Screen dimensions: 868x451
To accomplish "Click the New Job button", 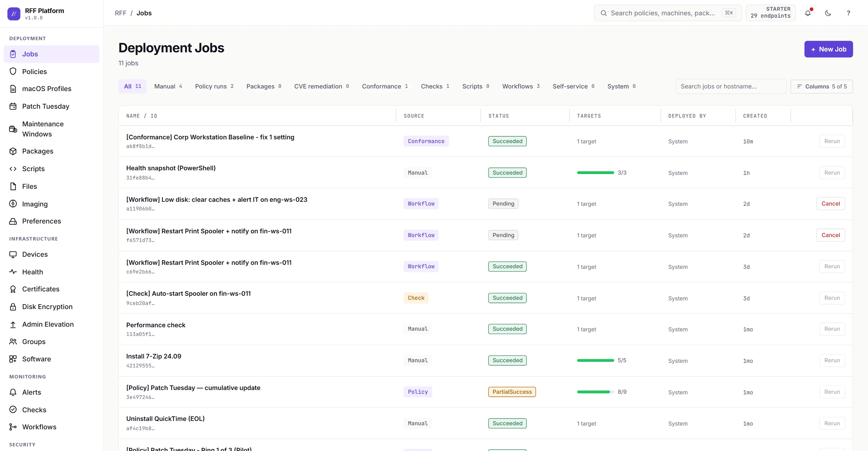I will click(x=828, y=49).
